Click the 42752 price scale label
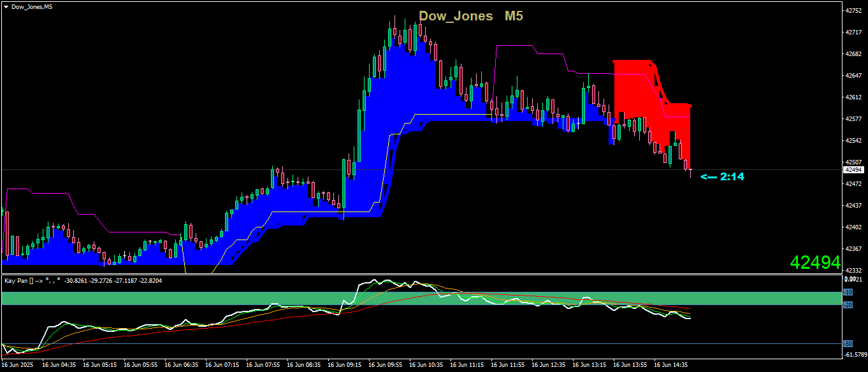The height and width of the screenshot is (372, 868). 853,11
